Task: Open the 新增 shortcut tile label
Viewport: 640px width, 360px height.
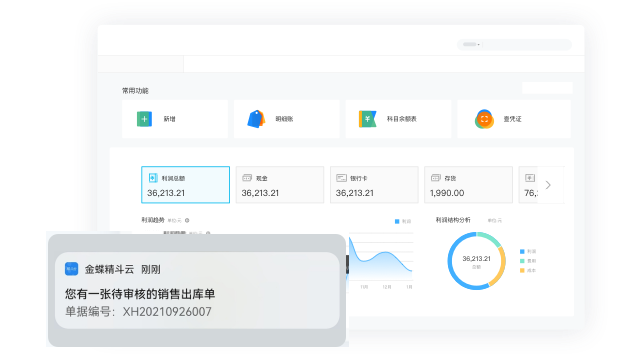Action: pyautogui.click(x=169, y=119)
